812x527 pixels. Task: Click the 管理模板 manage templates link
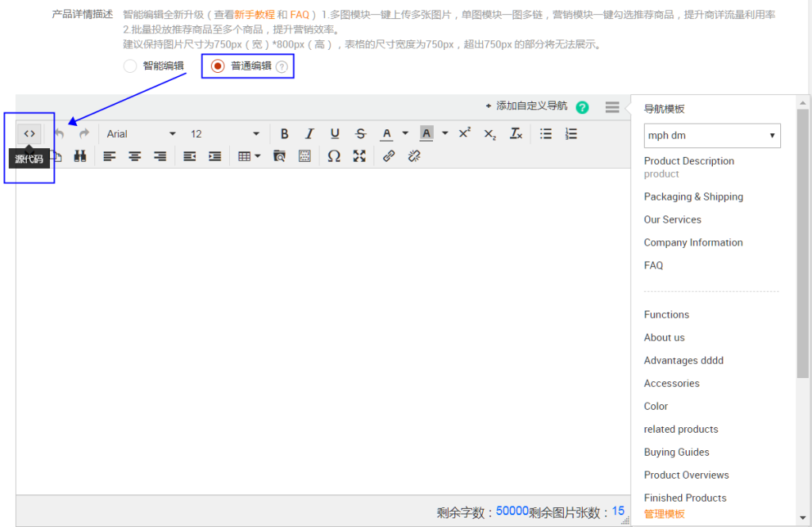tap(664, 514)
